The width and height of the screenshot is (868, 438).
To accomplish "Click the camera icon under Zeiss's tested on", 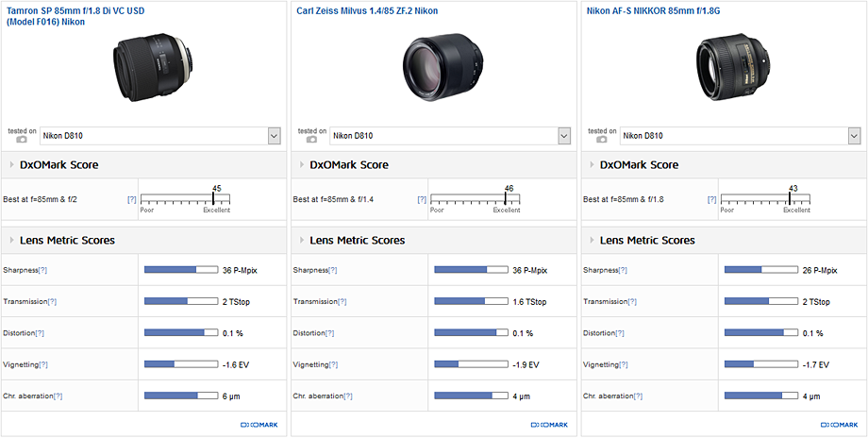I will point(311,140).
